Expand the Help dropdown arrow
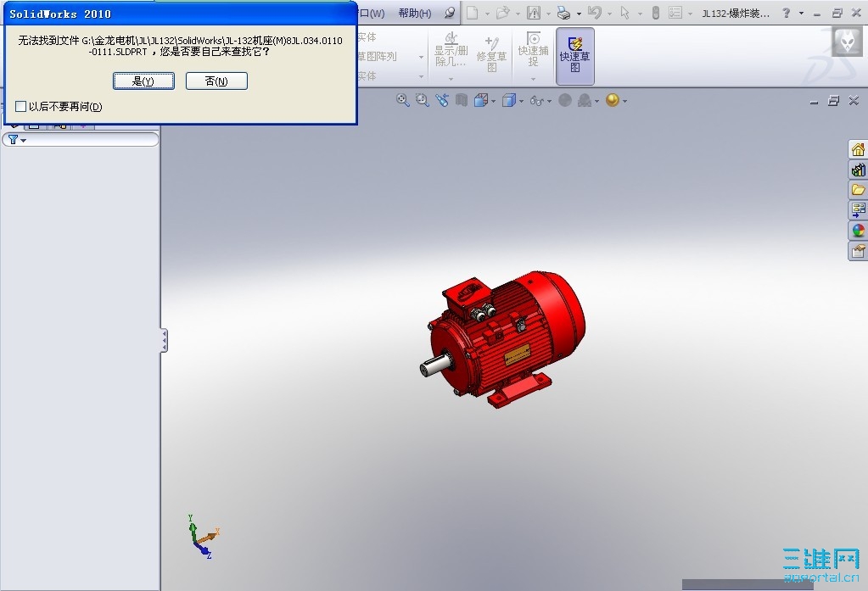This screenshot has width=868, height=591. [801, 14]
